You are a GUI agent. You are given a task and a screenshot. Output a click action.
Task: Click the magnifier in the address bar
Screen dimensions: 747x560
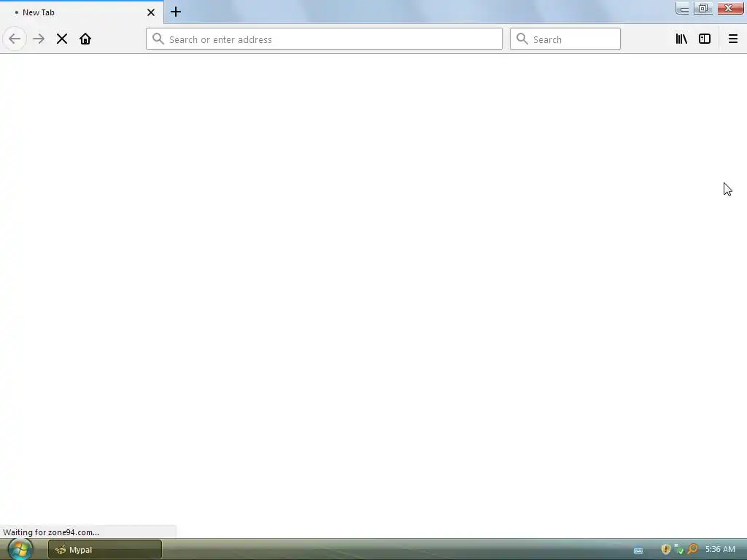point(158,39)
